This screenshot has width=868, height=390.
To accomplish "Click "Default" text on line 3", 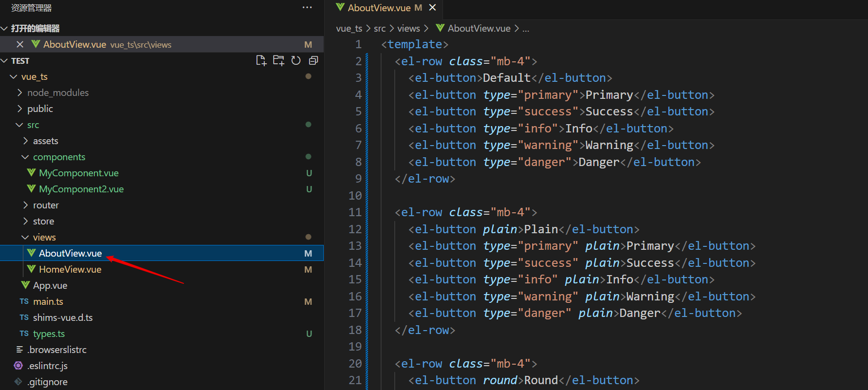I will point(507,78).
